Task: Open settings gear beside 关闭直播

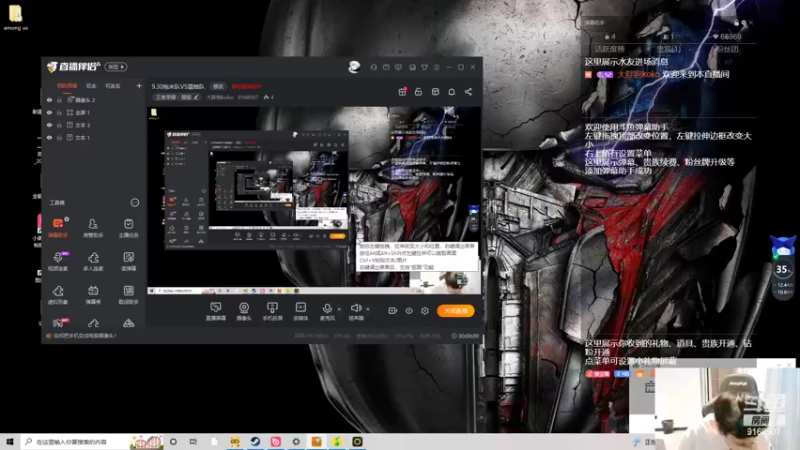Action: click(x=424, y=311)
